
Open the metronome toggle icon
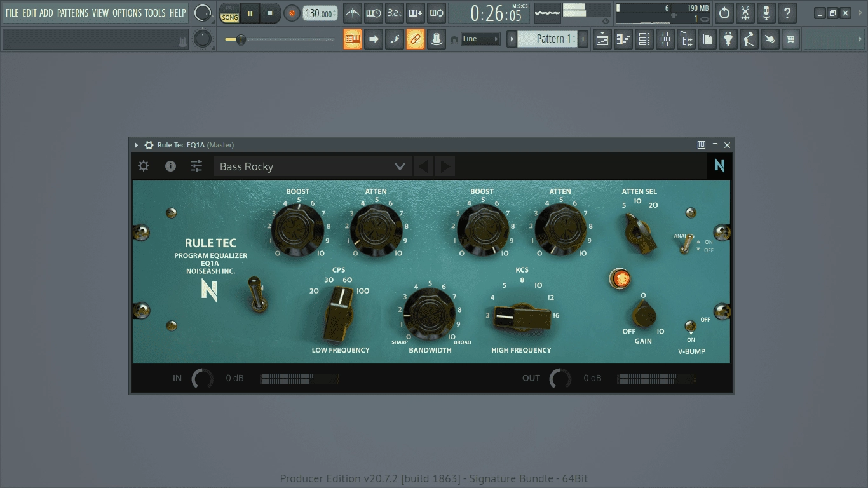353,13
